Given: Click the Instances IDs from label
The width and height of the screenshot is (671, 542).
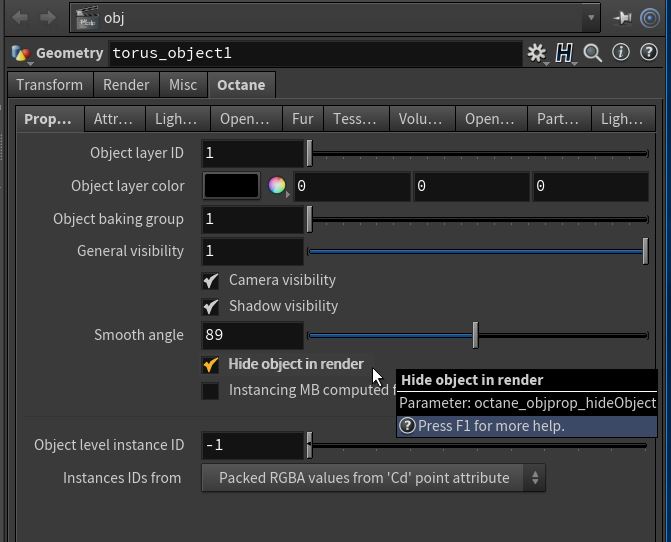Looking at the screenshot, I should coord(122,478).
